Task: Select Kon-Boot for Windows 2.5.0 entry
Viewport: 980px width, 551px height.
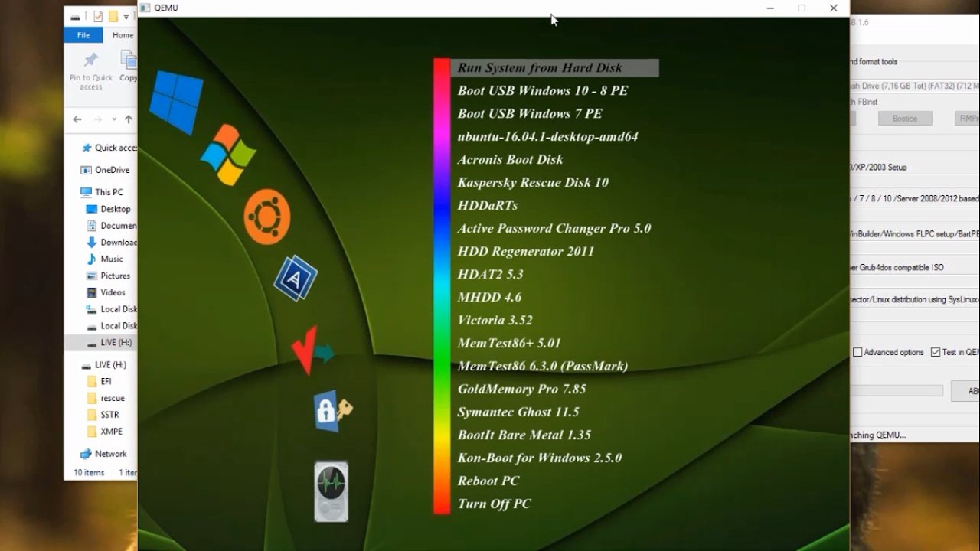Action: pos(540,458)
